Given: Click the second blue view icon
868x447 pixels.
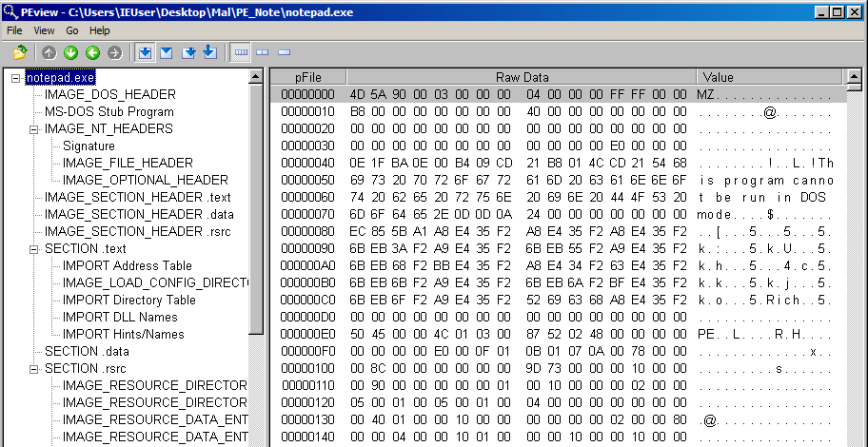Looking at the screenshot, I should (167, 52).
